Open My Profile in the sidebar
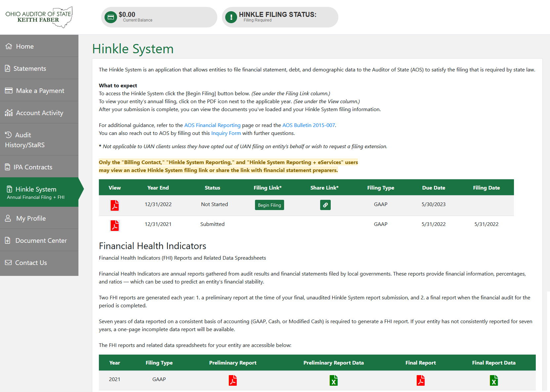This screenshot has height=392, width=550. [31, 218]
